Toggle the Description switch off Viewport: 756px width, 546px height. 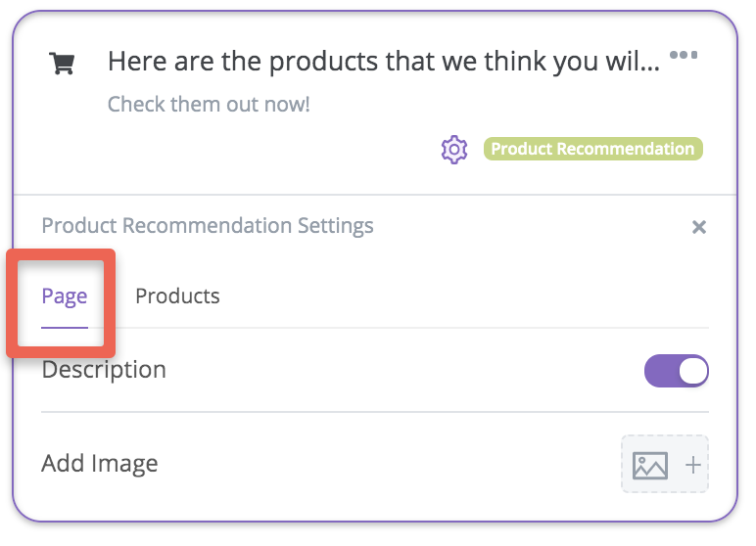[677, 371]
